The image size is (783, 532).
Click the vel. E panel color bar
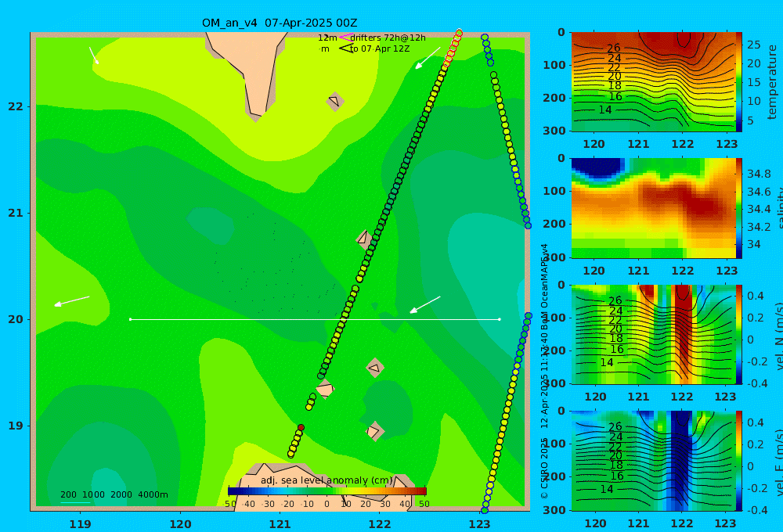(739, 461)
